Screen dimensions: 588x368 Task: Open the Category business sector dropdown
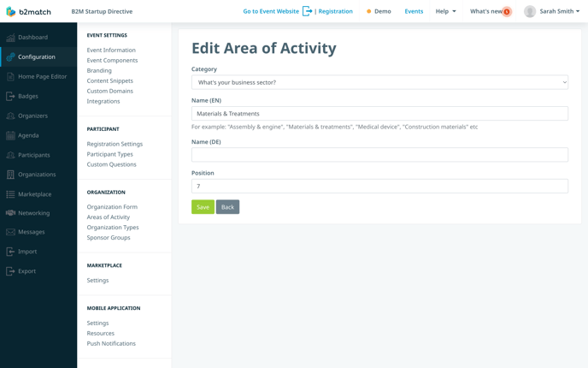379,82
